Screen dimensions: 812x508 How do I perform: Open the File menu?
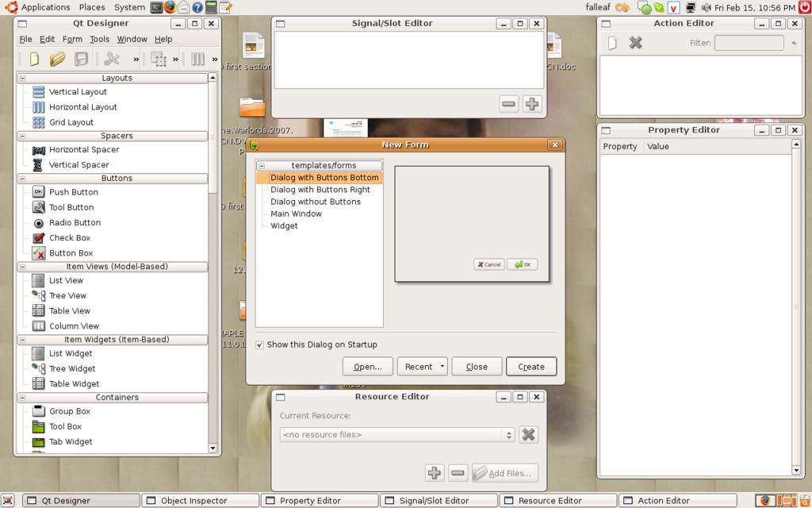point(25,40)
